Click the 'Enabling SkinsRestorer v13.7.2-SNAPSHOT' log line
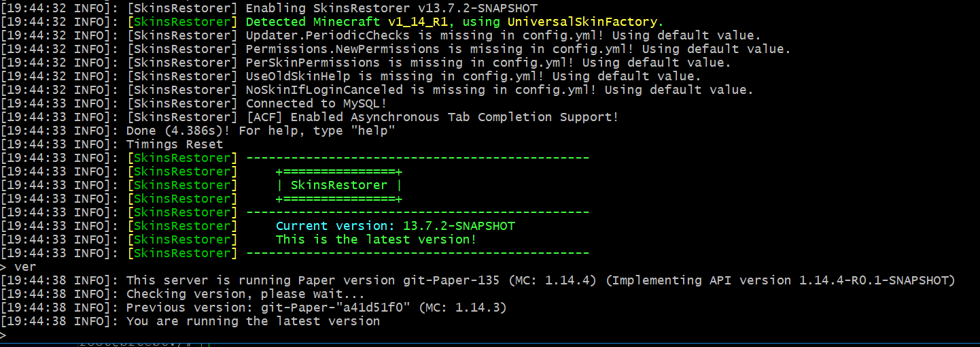Image resolution: width=980 pixels, height=347 pixels. coord(269,8)
